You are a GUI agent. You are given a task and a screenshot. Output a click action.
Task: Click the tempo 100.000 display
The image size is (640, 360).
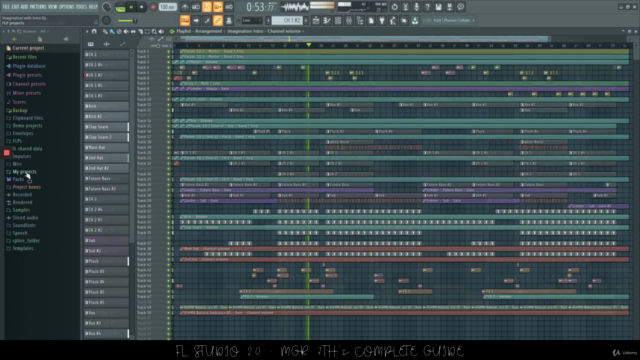167,7
